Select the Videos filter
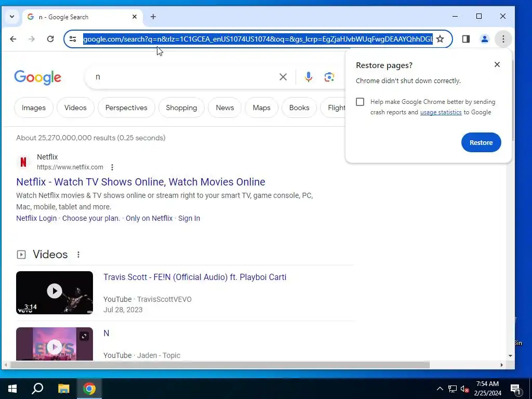Image resolution: width=532 pixels, height=399 pixels. tap(75, 108)
